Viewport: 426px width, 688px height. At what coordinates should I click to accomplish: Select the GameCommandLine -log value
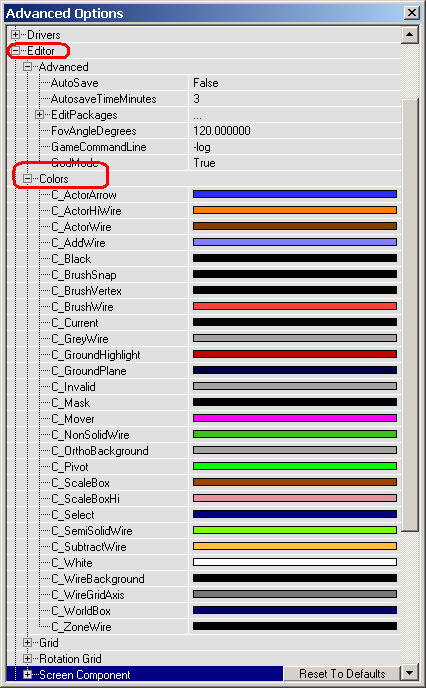202,147
